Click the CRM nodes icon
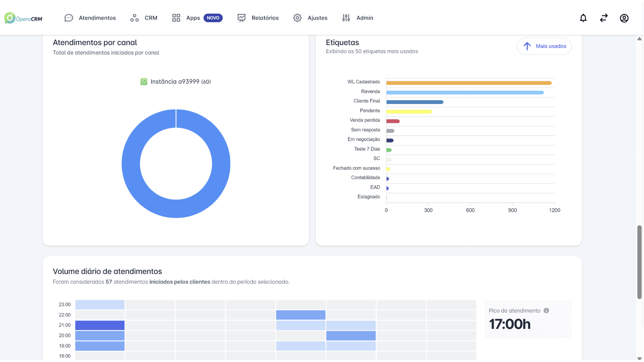Viewport: 644px width, 362px height. 135,18
